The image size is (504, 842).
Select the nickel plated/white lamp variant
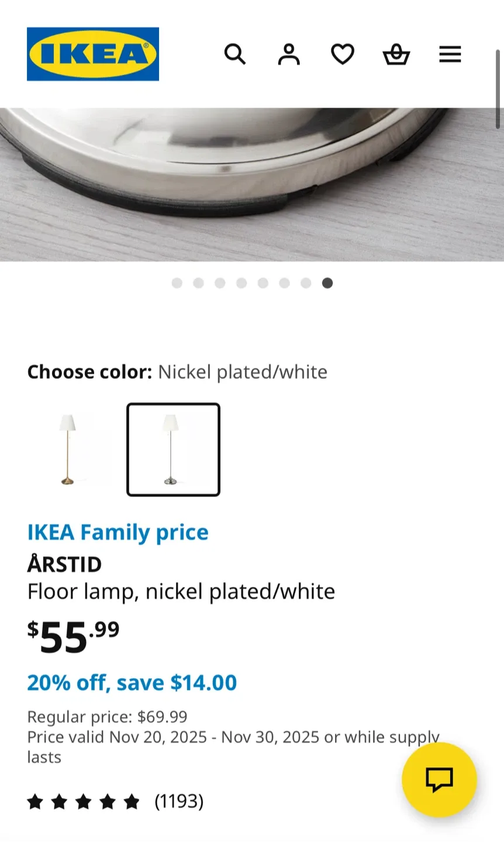tap(173, 450)
